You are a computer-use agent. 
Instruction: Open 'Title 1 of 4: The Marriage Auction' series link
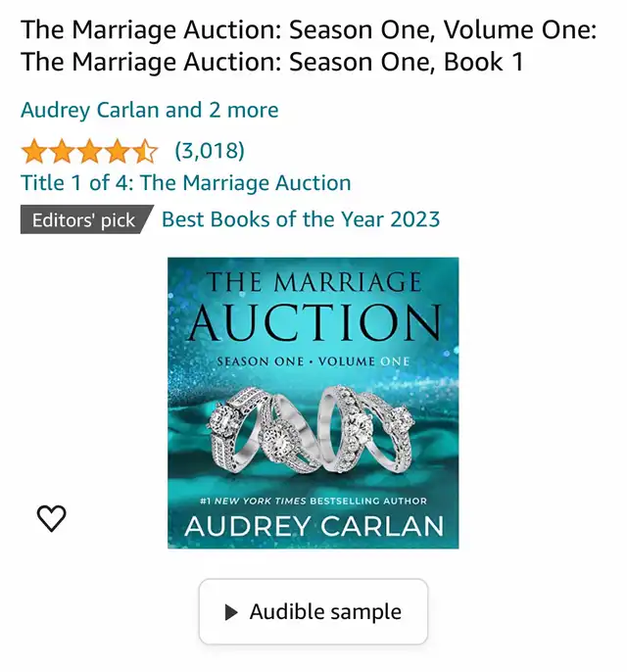click(x=186, y=183)
